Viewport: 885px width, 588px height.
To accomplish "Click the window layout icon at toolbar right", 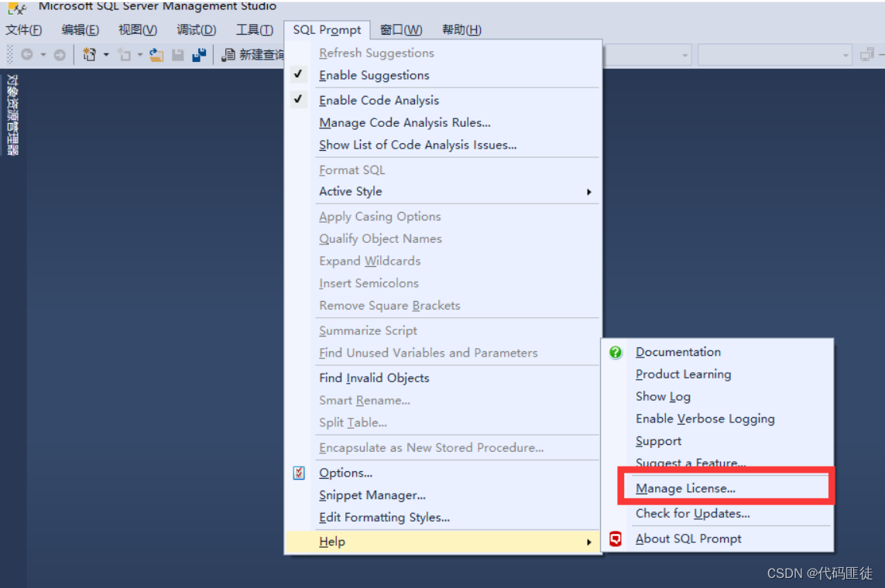I will pyautogui.click(x=867, y=55).
